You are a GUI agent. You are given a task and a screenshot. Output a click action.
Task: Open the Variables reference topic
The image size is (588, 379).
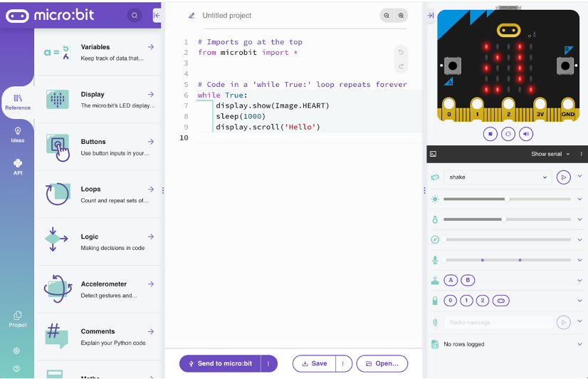[x=100, y=52]
